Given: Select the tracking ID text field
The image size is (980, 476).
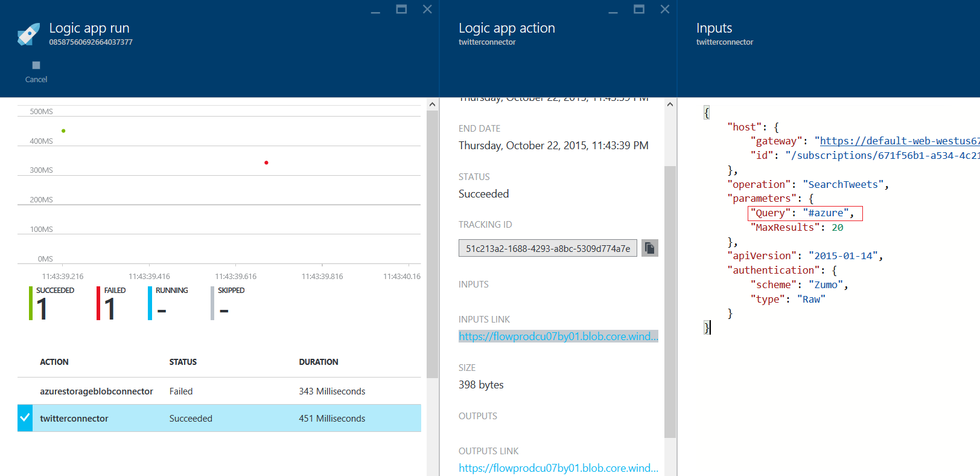Looking at the screenshot, I should click(x=548, y=248).
